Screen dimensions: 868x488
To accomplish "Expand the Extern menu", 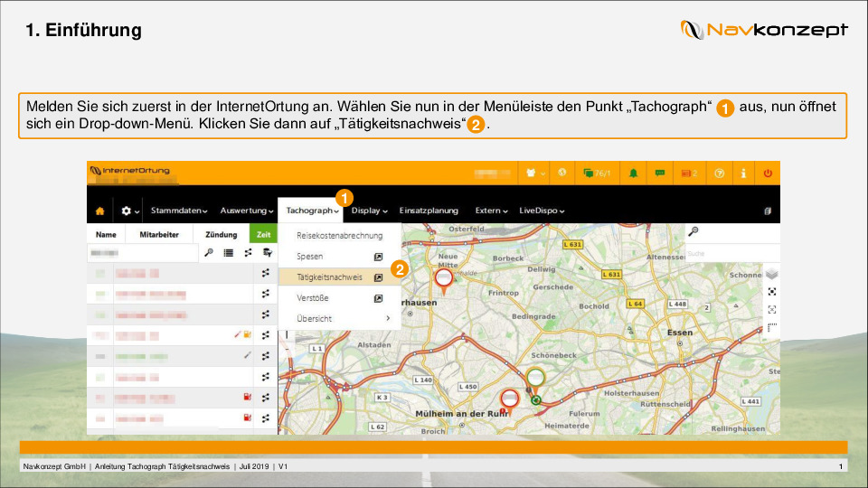I will coord(491,211).
